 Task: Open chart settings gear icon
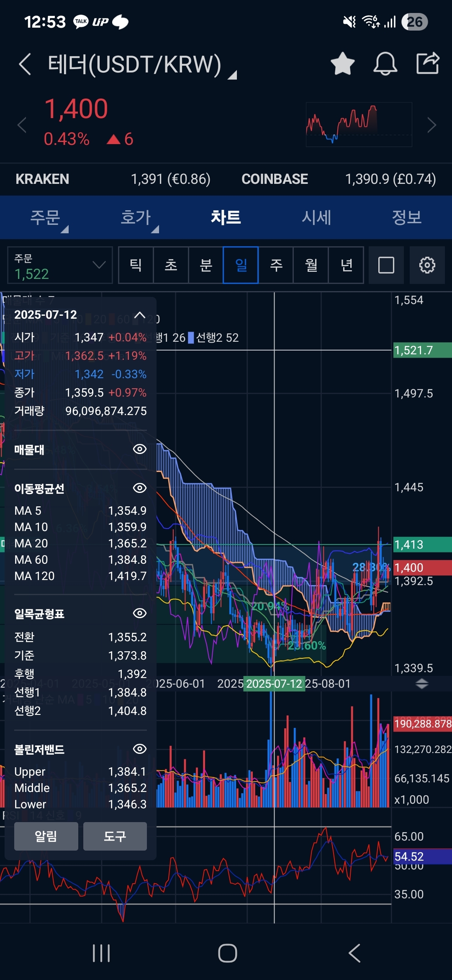427,265
